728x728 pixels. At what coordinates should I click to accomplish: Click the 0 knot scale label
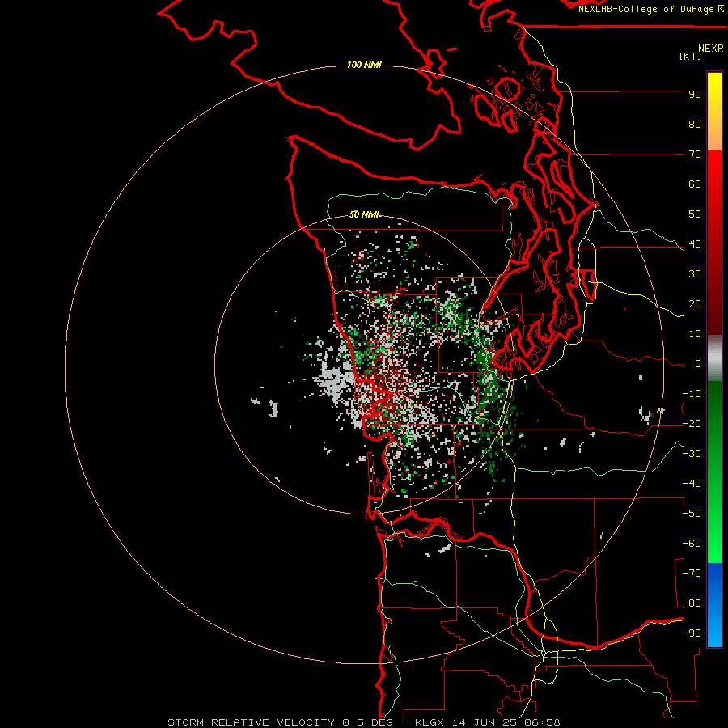point(698,364)
